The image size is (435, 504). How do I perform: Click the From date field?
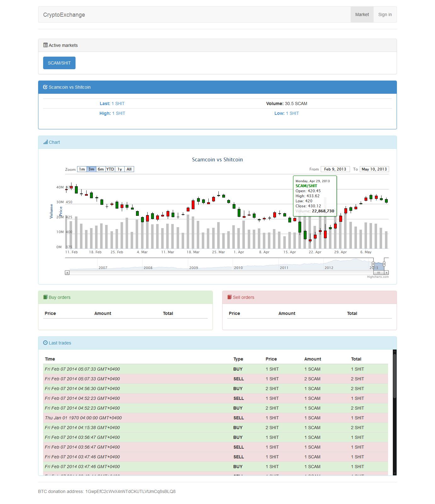tap(335, 169)
